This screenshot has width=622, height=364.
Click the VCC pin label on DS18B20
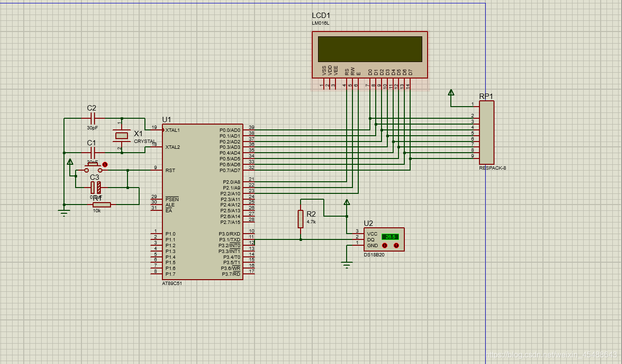pos(372,234)
